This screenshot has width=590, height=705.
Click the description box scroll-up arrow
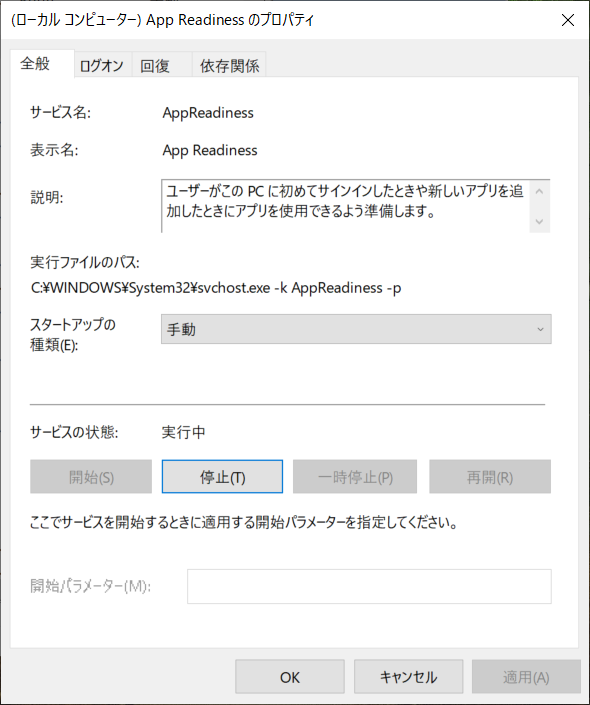coord(540,192)
